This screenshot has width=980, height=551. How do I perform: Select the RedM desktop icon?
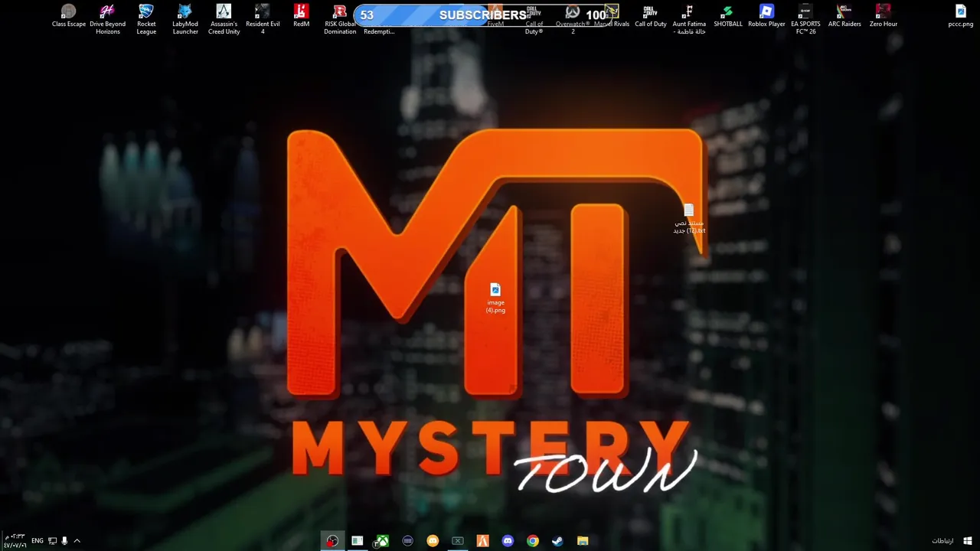(x=302, y=16)
